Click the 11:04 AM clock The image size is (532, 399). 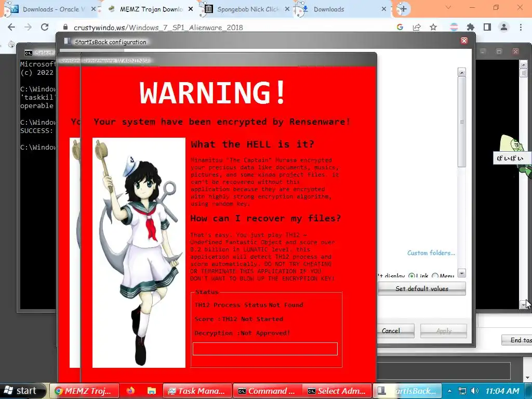tap(502, 391)
